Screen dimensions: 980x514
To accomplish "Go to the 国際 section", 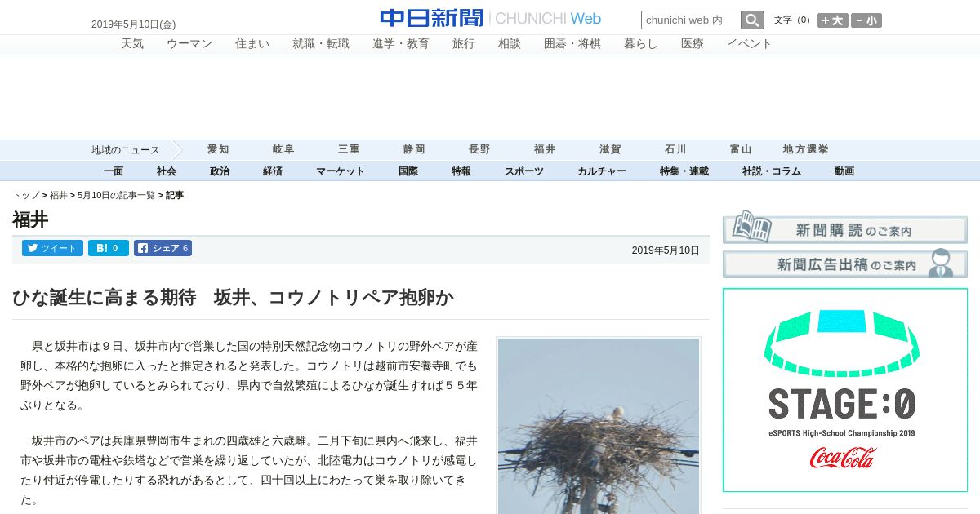I will click(x=408, y=171).
